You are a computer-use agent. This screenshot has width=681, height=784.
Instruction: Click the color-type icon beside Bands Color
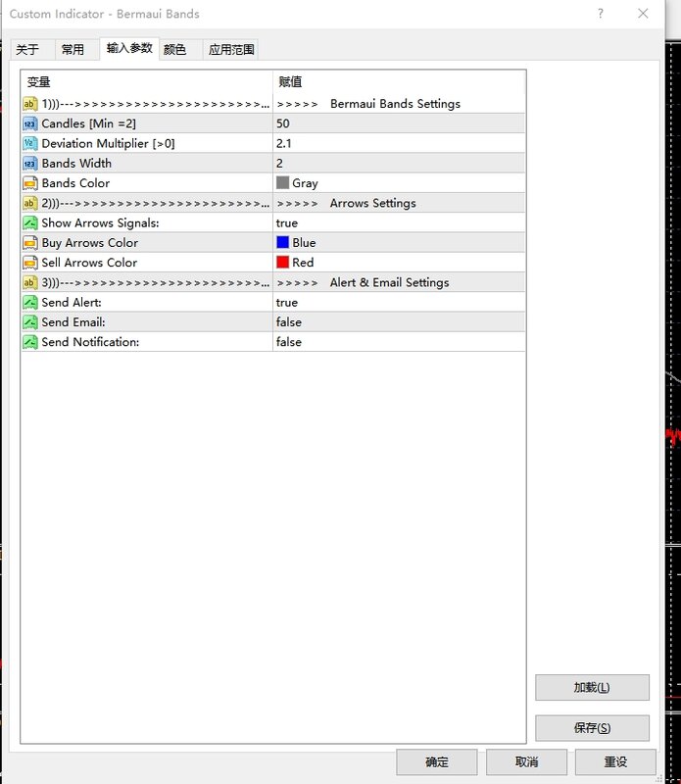coord(30,183)
